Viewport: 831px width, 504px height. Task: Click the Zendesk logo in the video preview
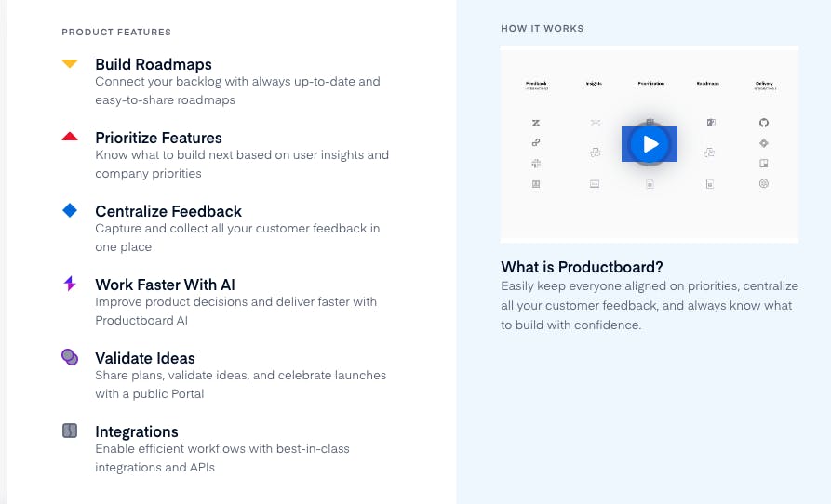(x=536, y=123)
